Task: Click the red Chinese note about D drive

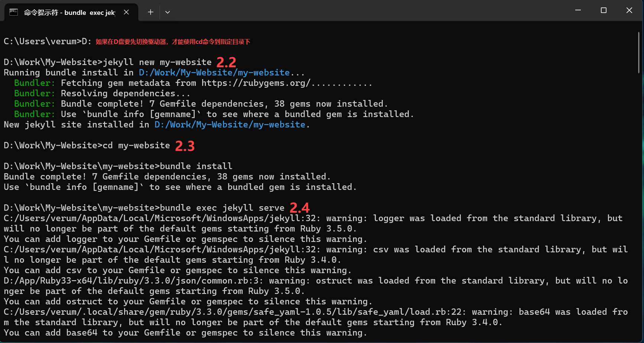Action: coord(173,42)
